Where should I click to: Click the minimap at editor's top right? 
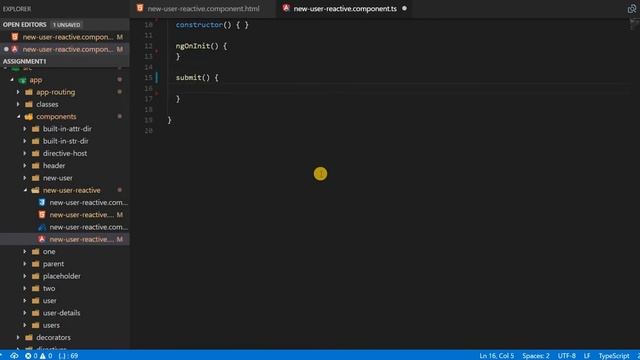coord(634,24)
